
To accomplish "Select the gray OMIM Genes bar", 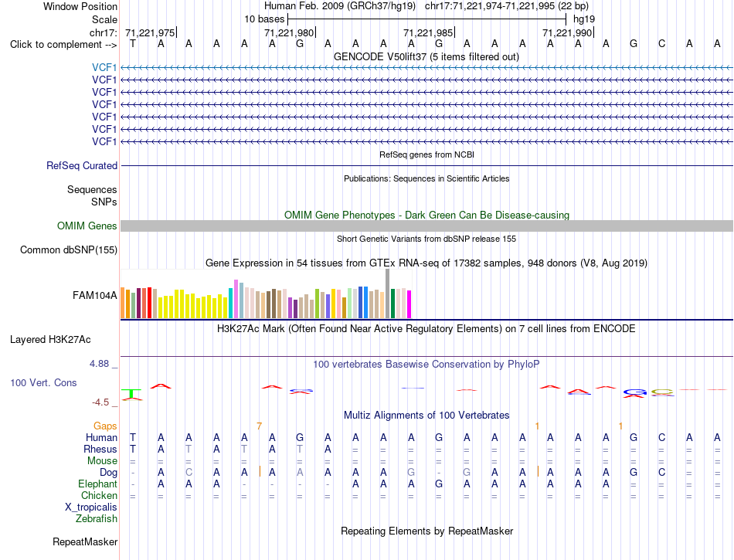I will pyautogui.click(x=426, y=226).
